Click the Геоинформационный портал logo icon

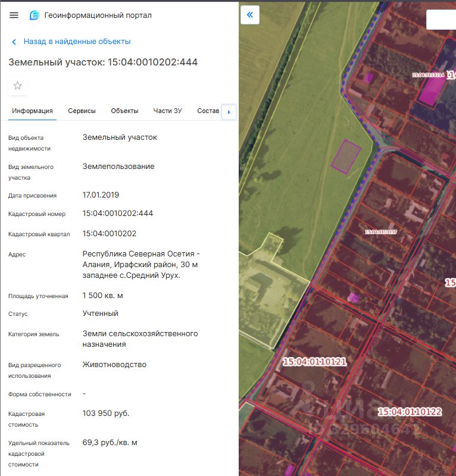tap(35, 15)
